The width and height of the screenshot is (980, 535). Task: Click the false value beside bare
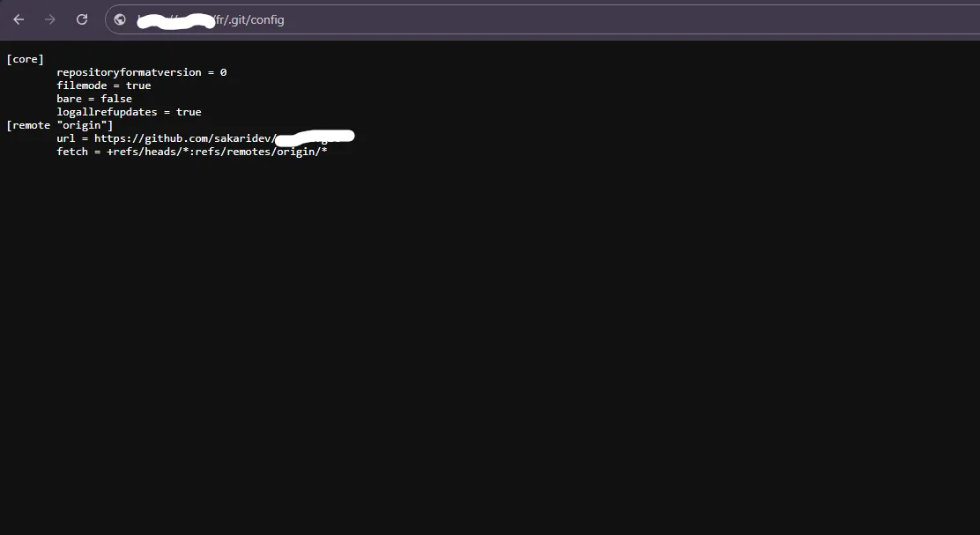click(x=116, y=99)
